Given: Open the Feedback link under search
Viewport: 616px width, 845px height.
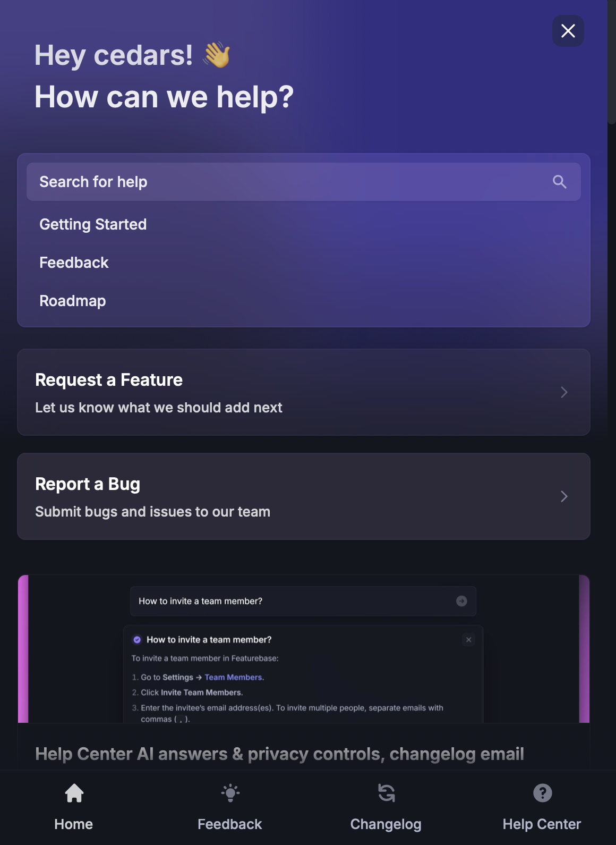Looking at the screenshot, I should coord(74,263).
